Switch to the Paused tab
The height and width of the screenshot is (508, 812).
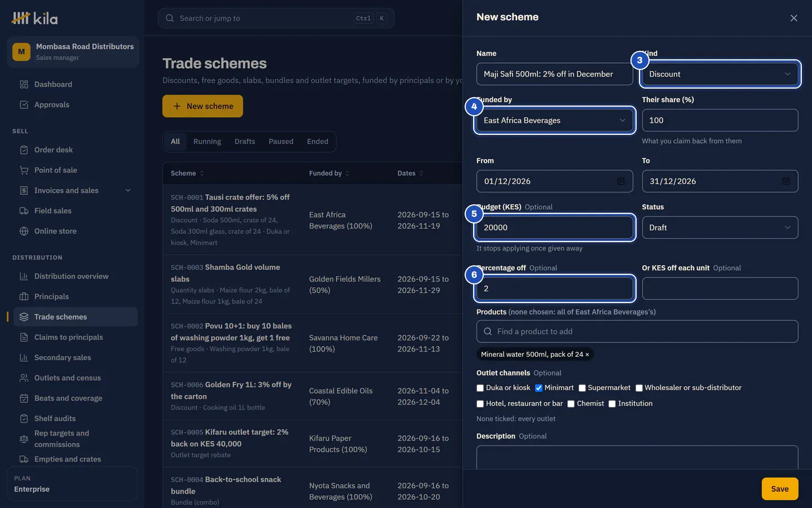coord(281,142)
